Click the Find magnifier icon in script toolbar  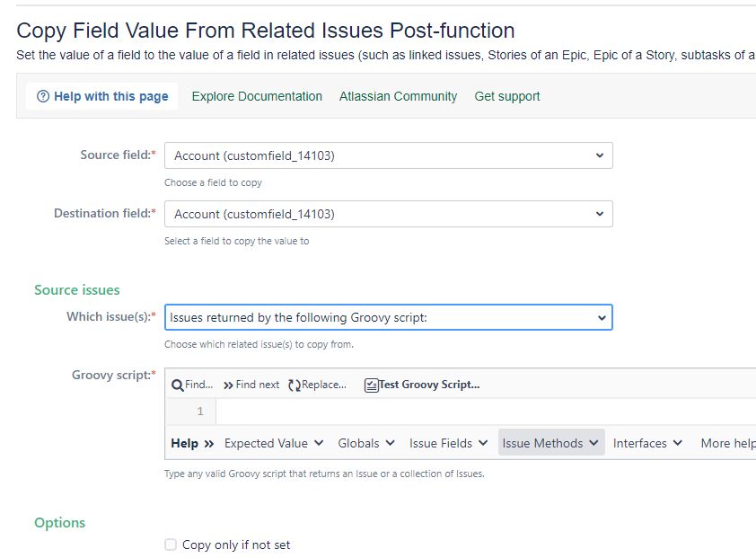click(177, 385)
